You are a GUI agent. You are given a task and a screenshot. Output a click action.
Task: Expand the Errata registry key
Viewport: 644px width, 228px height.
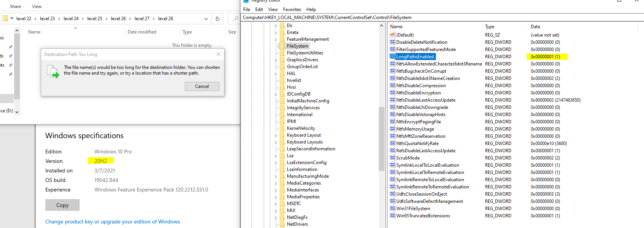click(x=276, y=32)
